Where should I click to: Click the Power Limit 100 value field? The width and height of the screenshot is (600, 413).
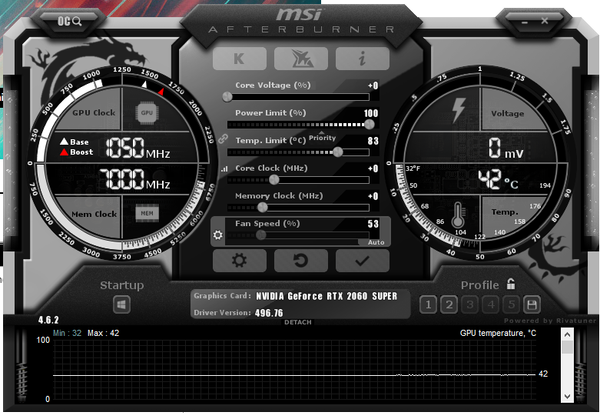pos(371,113)
